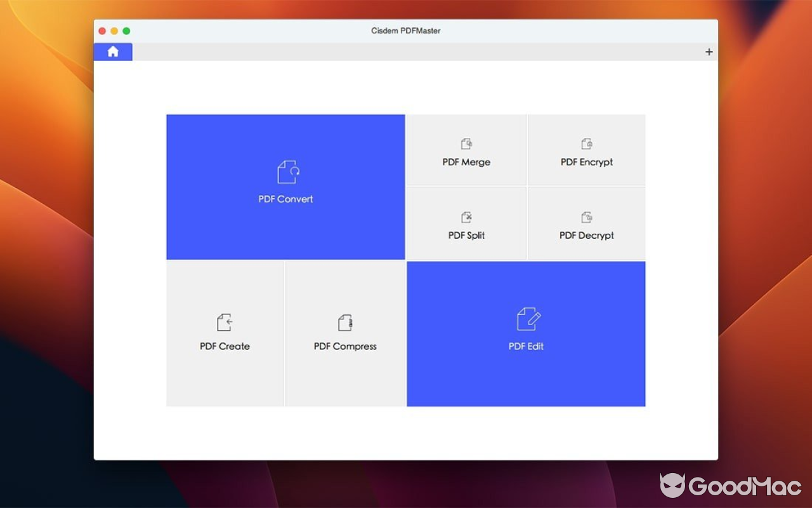Launch the PDF Split feature
Viewport: 812px width, 508px height.
pos(466,223)
